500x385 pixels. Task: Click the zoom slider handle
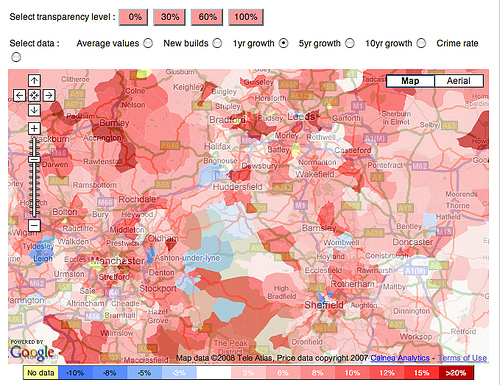(x=34, y=159)
